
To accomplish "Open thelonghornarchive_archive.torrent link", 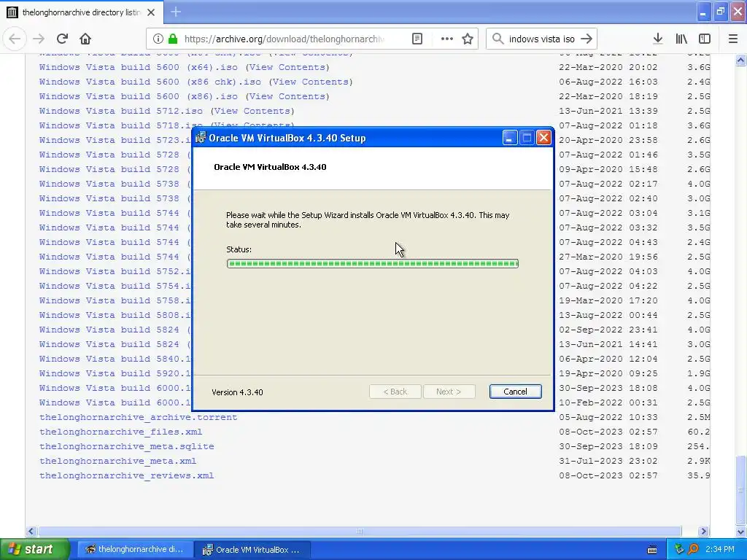I will (x=138, y=417).
